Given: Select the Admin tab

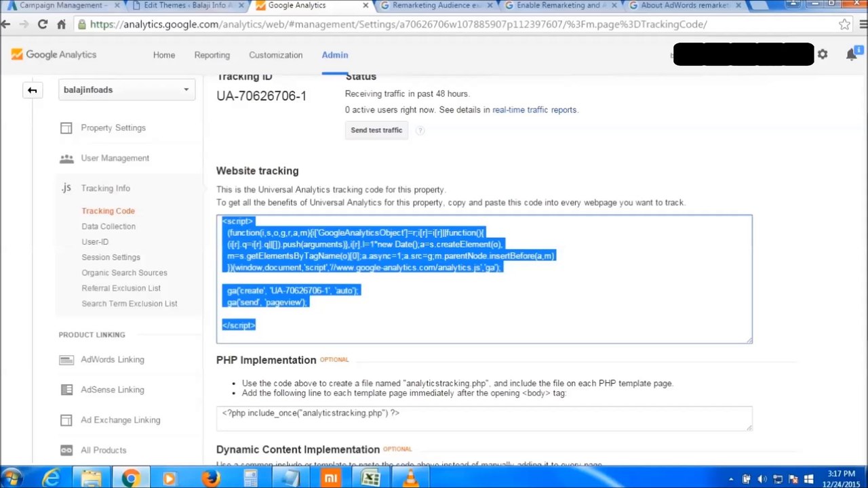Looking at the screenshot, I should pos(335,55).
